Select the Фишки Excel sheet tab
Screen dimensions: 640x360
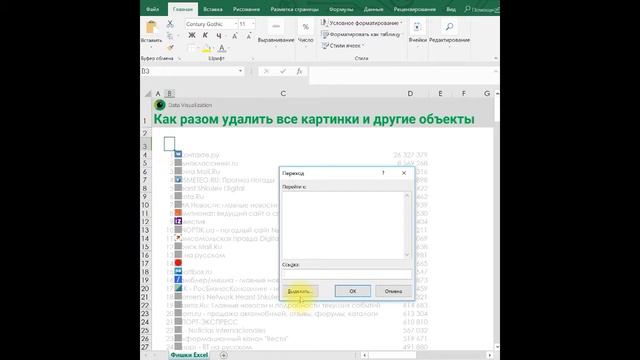[x=189, y=355]
